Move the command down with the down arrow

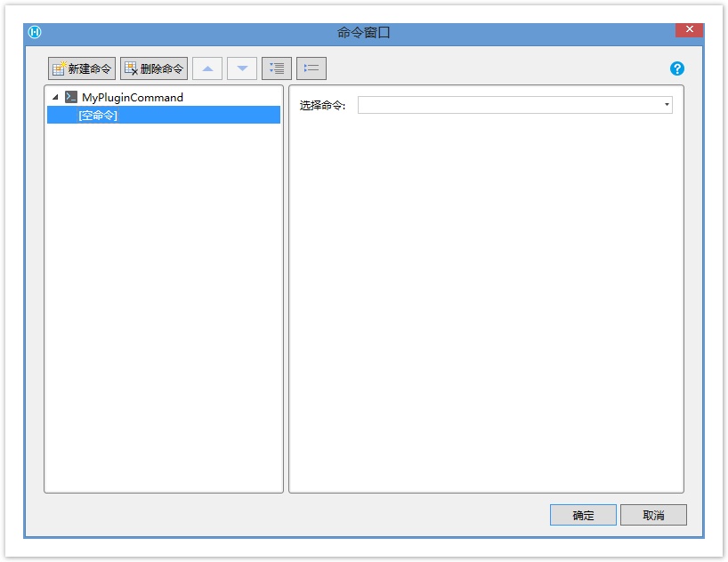[242, 68]
